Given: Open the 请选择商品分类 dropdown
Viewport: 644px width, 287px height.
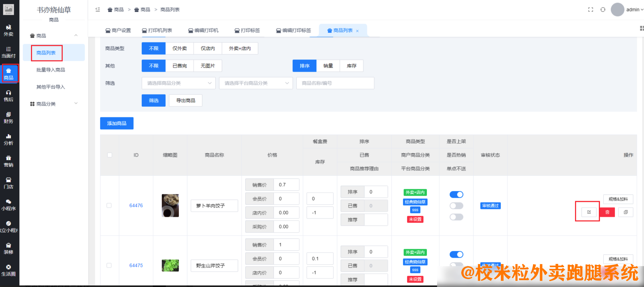Looking at the screenshot, I should [178, 83].
